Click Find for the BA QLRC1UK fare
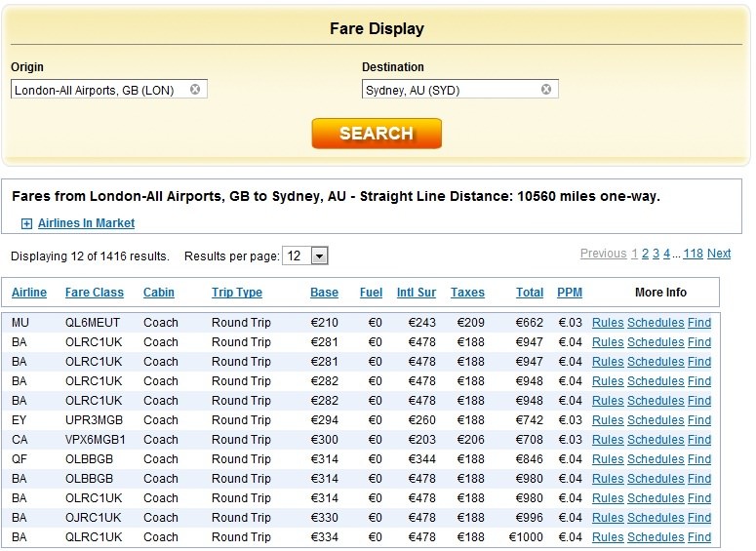Image resolution: width=756 pixels, height=551 pixels. coord(699,537)
